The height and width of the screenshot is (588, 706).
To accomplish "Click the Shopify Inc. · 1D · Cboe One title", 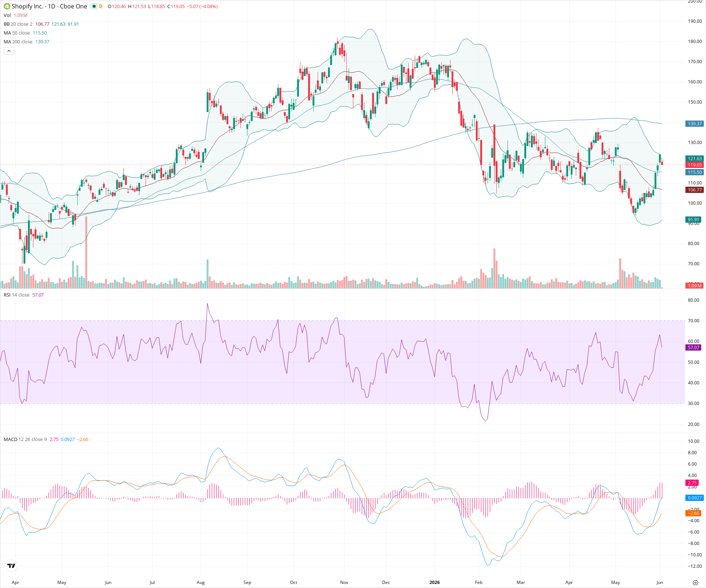I will [49, 6].
